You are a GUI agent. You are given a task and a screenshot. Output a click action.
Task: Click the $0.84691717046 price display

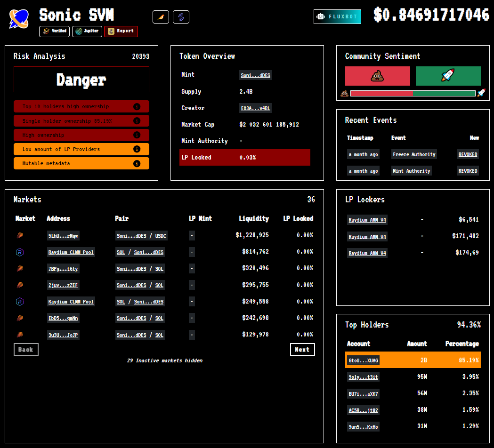tap(431, 15)
